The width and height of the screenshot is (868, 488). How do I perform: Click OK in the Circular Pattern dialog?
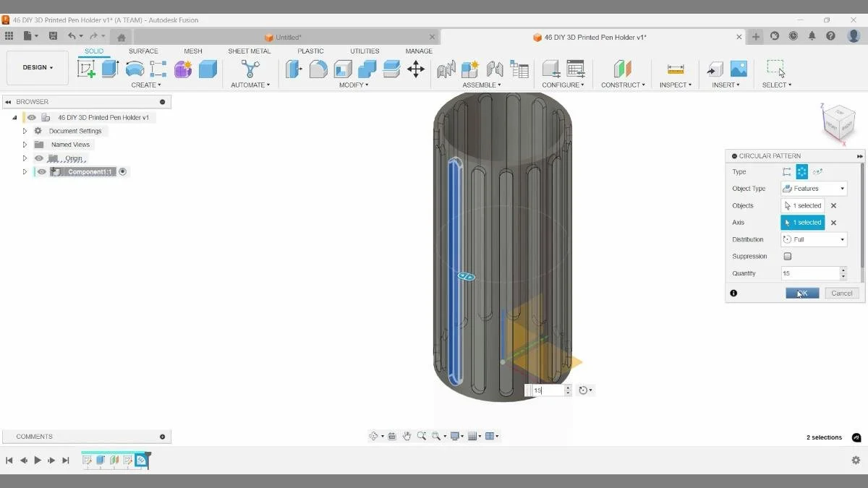click(802, 293)
